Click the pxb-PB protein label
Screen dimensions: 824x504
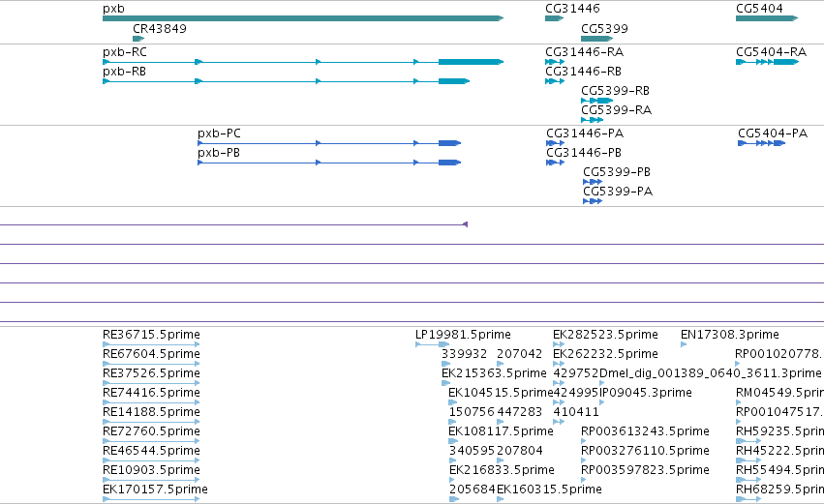[x=219, y=153]
